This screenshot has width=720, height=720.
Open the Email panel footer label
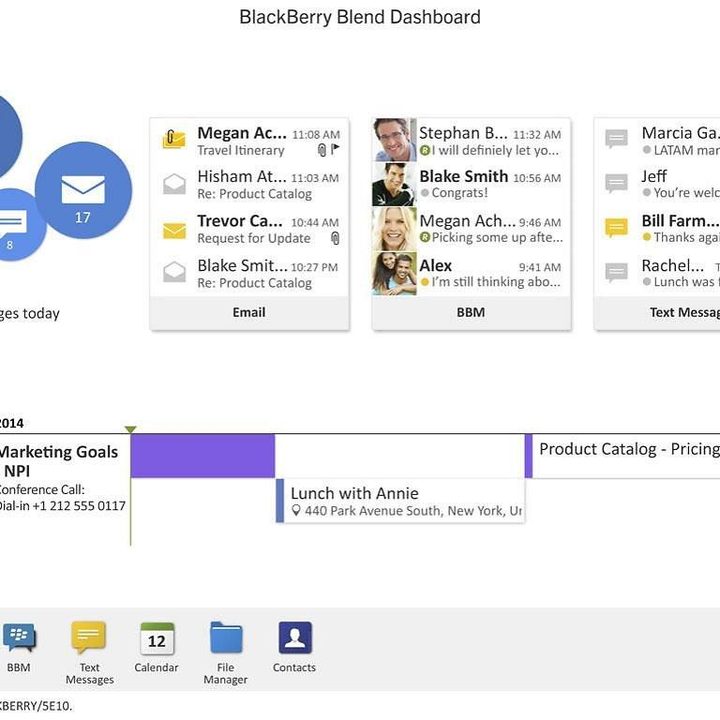pos(249,312)
